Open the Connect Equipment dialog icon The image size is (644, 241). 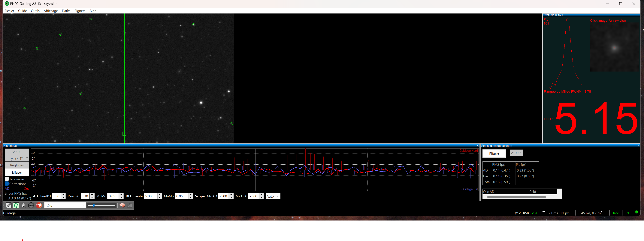coord(9,205)
